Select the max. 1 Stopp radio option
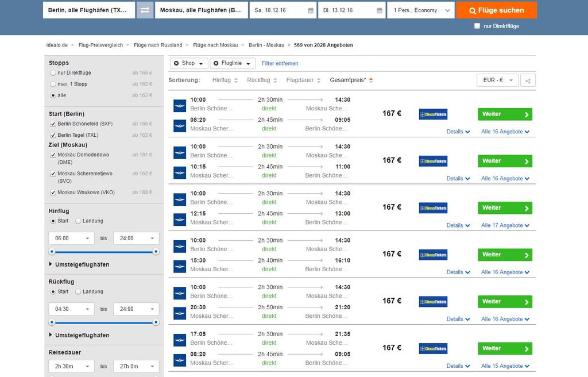Screen dimensions: 588x377 click(53, 84)
